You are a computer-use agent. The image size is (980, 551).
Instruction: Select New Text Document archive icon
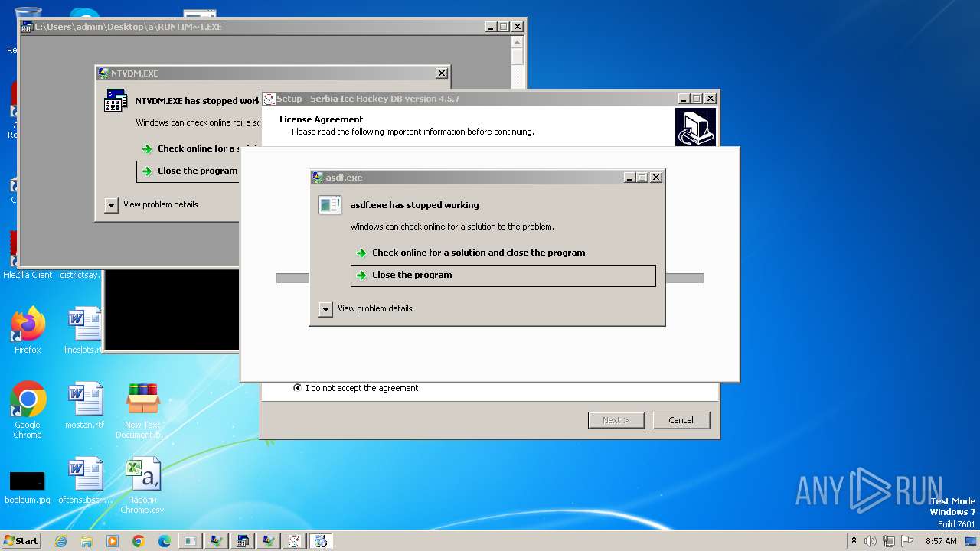(x=143, y=409)
